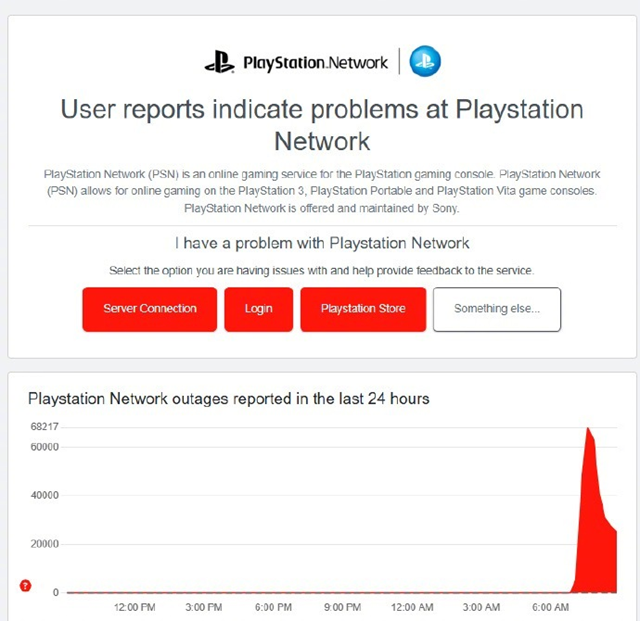Choose the Playstation Store issue button

[363, 309]
